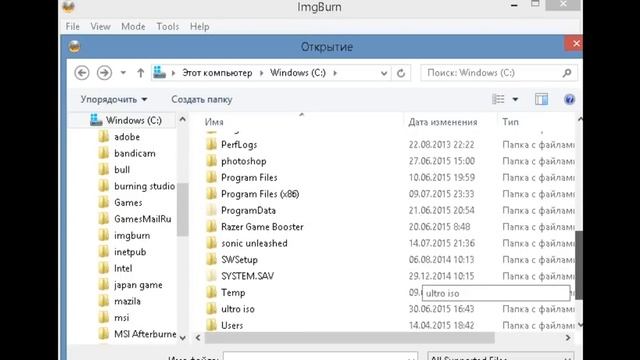Select 'Этот компьютер' in the address path

pos(217,73)
